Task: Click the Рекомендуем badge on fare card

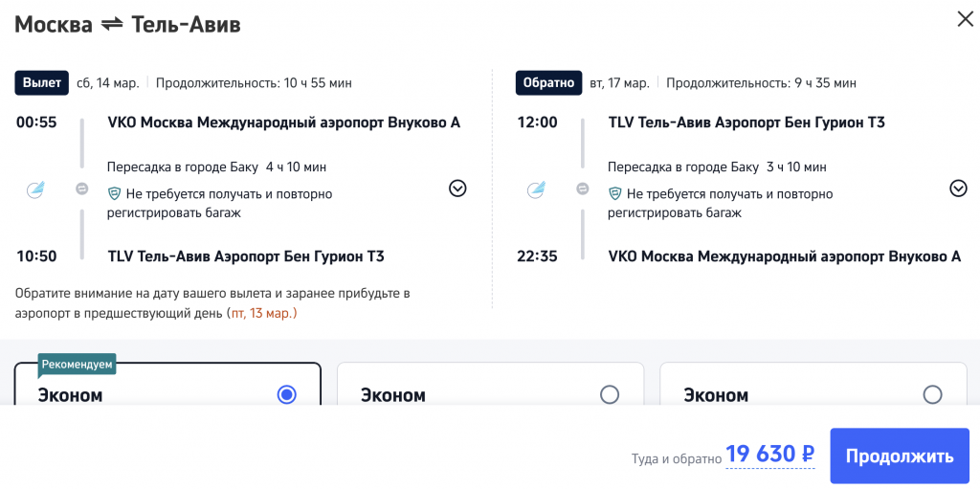Action: point(78,365)
